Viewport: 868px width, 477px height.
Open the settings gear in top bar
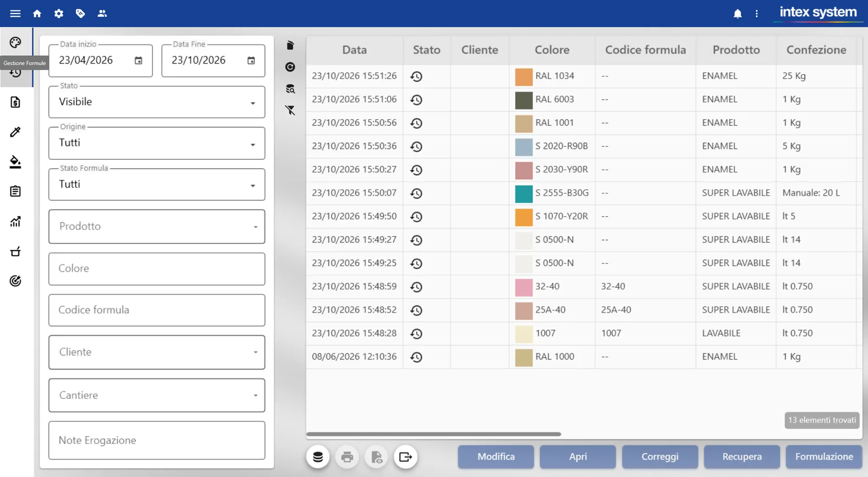59,14
